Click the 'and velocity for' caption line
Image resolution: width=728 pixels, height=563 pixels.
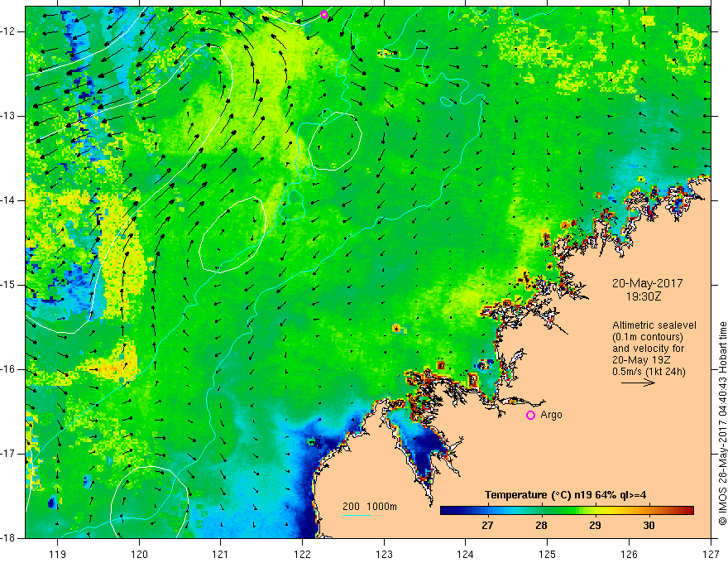tap(648, 349)
